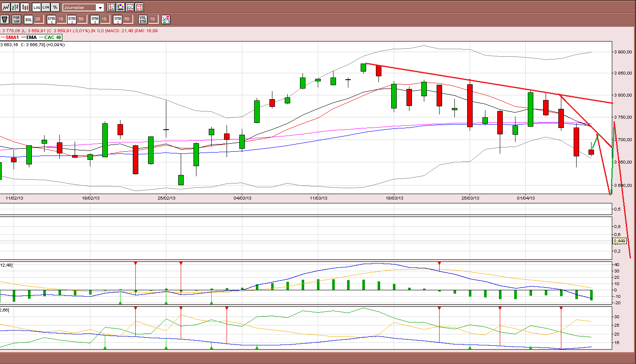This screenshot has width=636, height=364.
Task: Toggle the EMA 1 indicator button
Action: point(51,19)
